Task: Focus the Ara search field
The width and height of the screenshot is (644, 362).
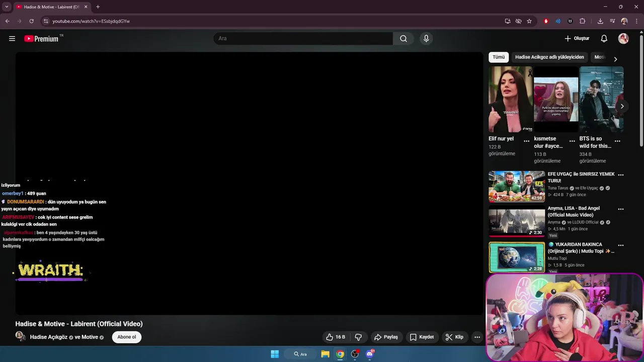Action: tap(303, 39)
